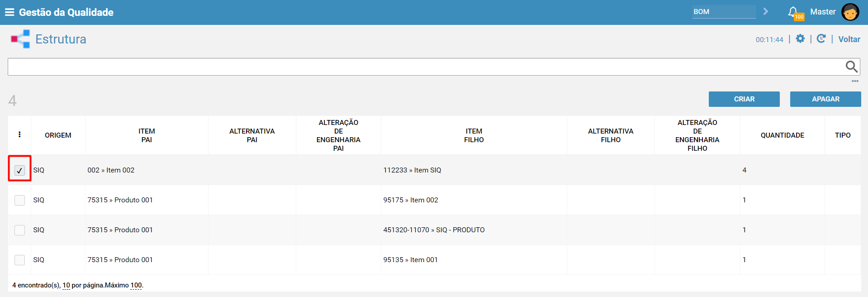Click the Gestão da Qualidade title
The width and height of the screenshot is (868, 297).
click(66, 12)
